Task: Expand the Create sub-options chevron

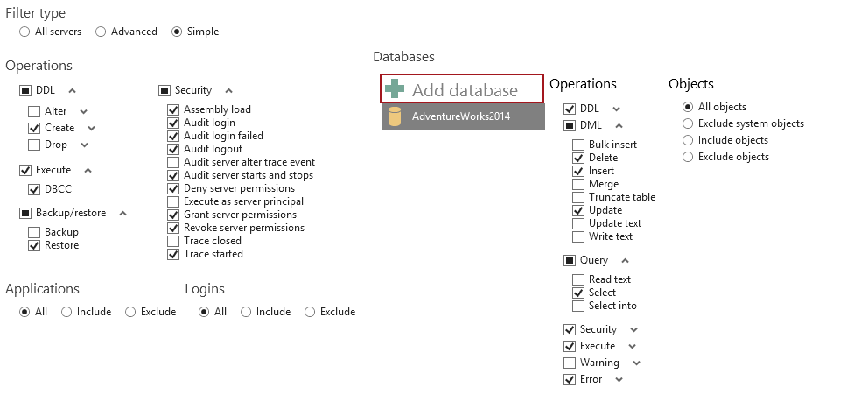Action: tap(91, 128)
